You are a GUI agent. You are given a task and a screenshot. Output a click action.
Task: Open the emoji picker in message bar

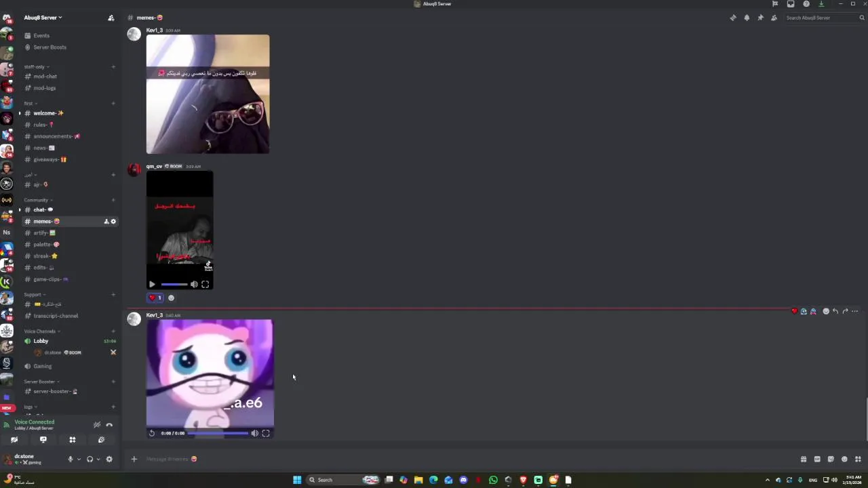(x=844, y=459)
